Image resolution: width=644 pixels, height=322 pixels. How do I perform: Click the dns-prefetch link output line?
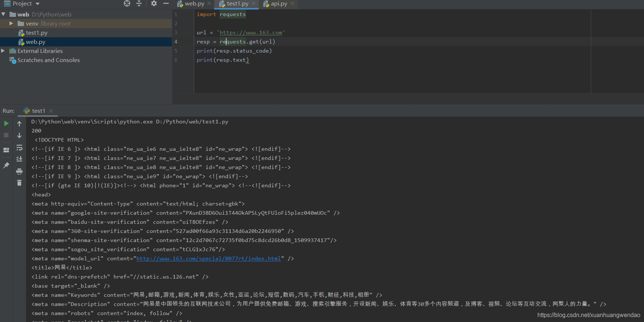click(x=120, y=277)
